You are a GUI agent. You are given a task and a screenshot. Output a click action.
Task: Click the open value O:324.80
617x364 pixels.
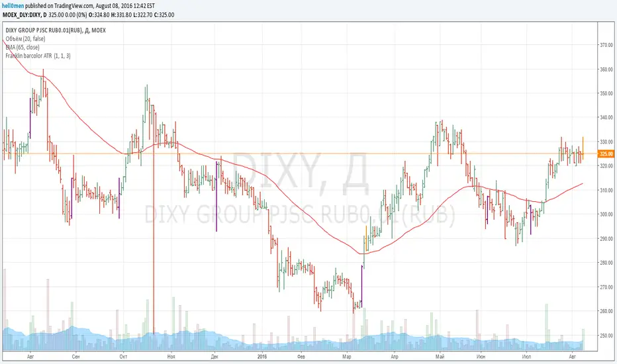pyautogui.click(x=100, y=15)
